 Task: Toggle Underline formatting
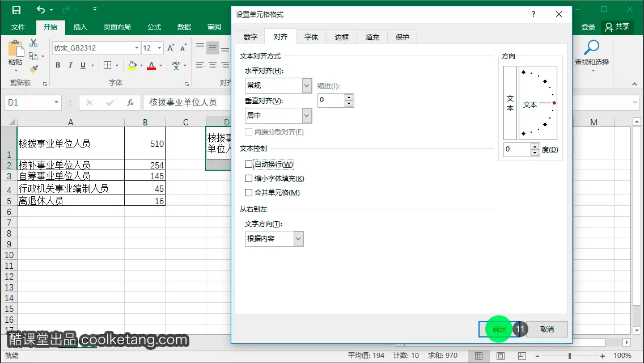[83, 65]
